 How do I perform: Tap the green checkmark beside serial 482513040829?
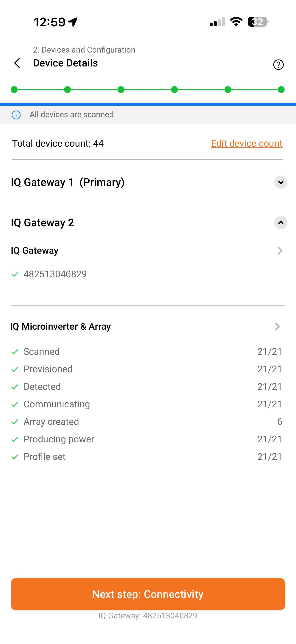point(15,274)
